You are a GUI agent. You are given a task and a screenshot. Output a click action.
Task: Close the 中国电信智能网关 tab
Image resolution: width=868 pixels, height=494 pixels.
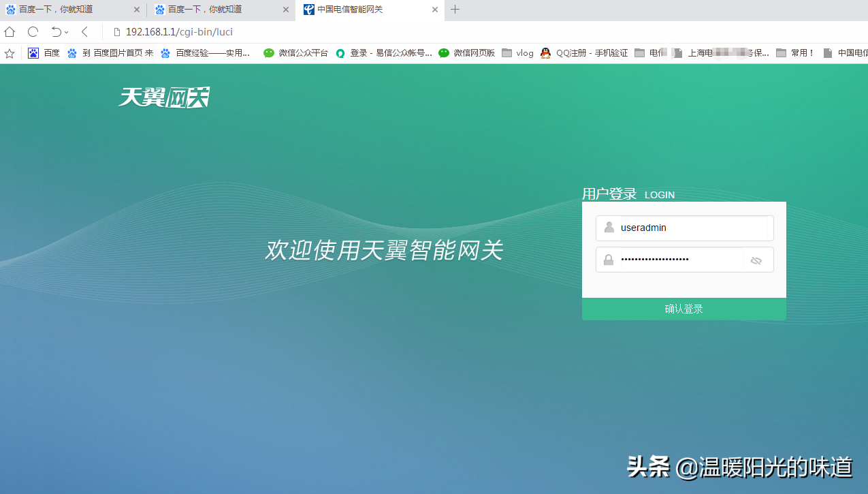coord(435,10)
